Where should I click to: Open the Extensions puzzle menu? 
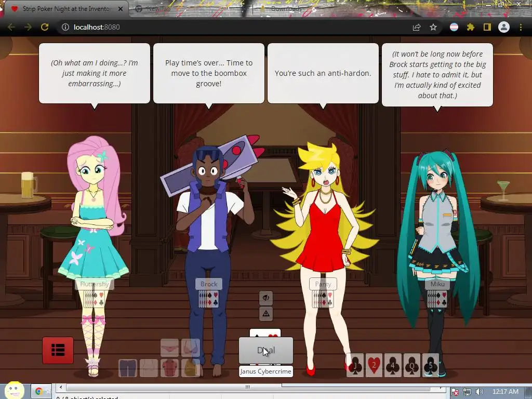(470, 27)
